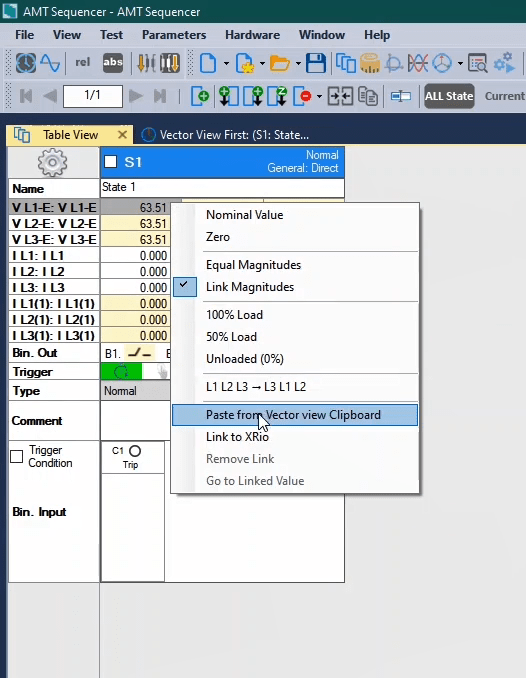
Task: Toggle the S1 state checkbox
Action: pyautogui.click(x=111, y=162)
